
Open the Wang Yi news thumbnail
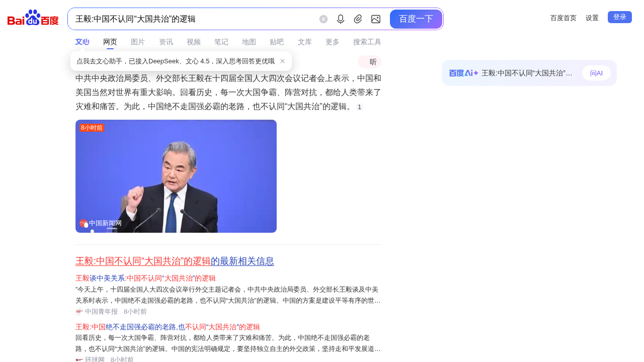[176, 176]
